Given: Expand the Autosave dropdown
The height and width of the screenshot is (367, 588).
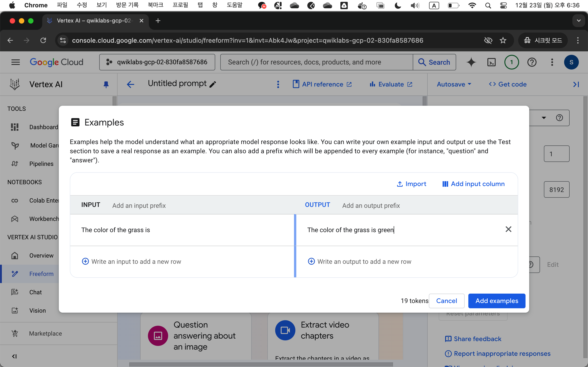Looking at the screenshot, I should (454, 84).
